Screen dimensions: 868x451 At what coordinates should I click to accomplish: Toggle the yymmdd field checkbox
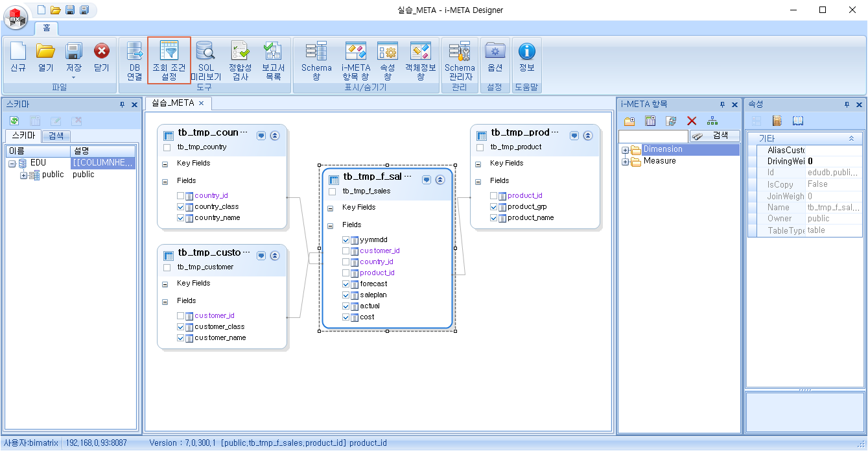346,240
